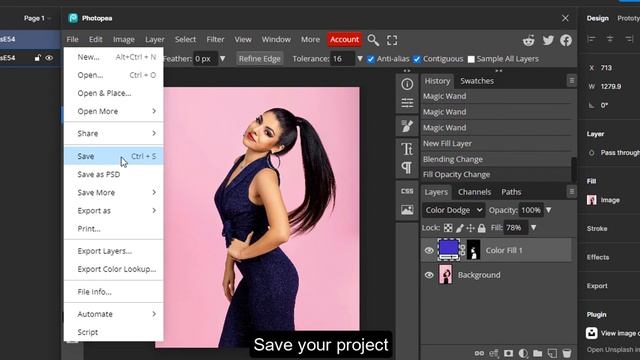Screen dimensions: 640x360
Task: Click link layers icon at panel bottom
Action: click(x=479, y=353)
